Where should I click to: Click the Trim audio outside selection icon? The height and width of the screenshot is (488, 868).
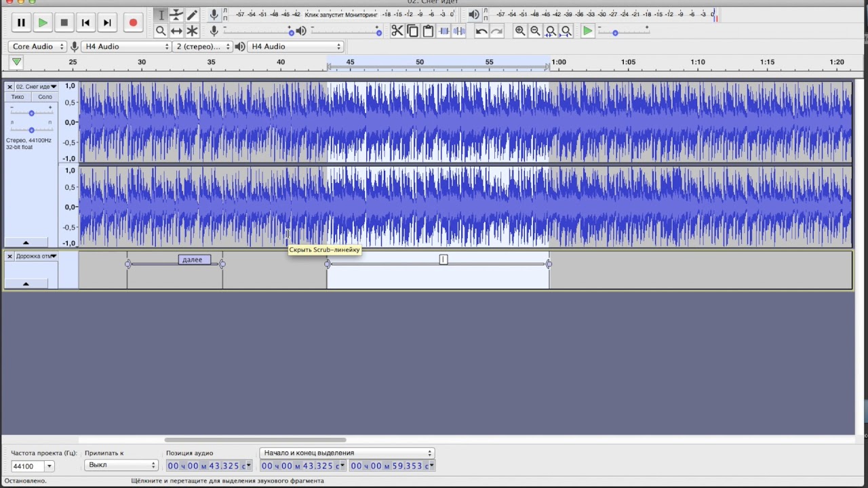point(444,31)
